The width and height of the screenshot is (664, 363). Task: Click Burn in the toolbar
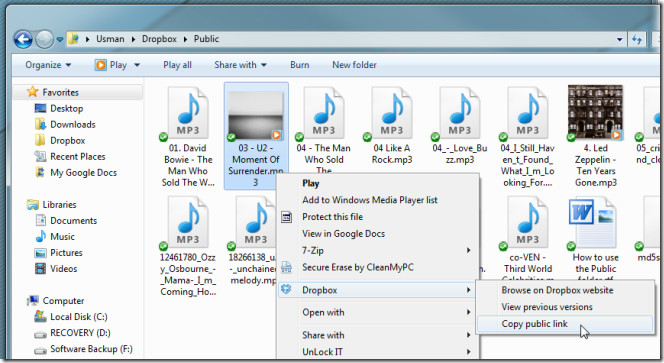pyautogui.click(x=299, y=65)
